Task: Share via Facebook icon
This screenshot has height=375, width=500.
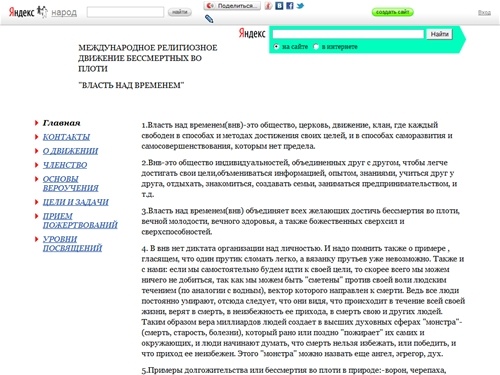Action: (290, 6)
